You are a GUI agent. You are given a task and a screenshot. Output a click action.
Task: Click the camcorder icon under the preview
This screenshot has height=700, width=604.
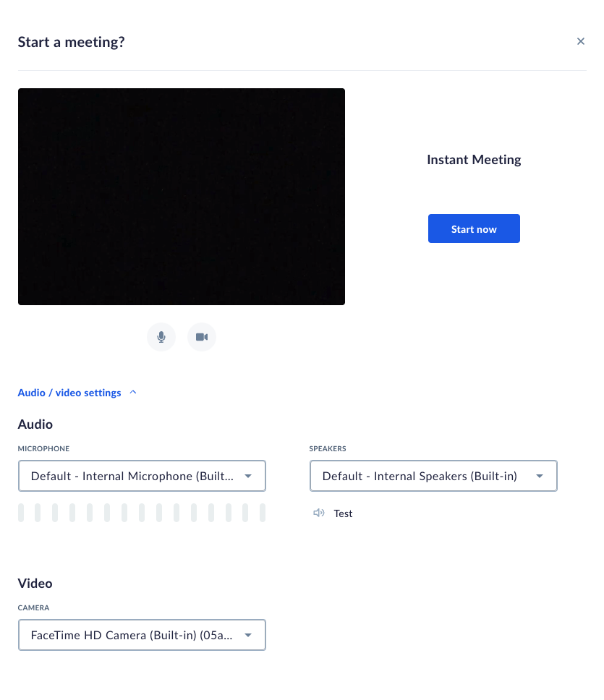click(x=202, y=337)
